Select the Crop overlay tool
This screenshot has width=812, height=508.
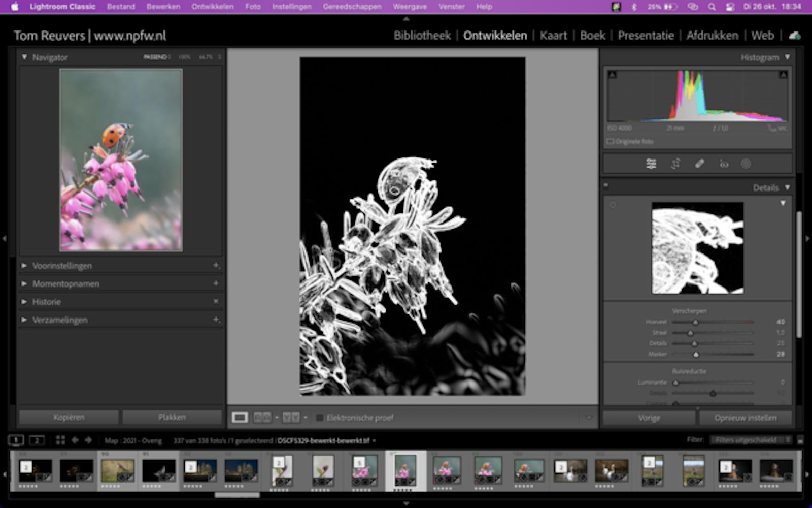(x=675, y=164)
